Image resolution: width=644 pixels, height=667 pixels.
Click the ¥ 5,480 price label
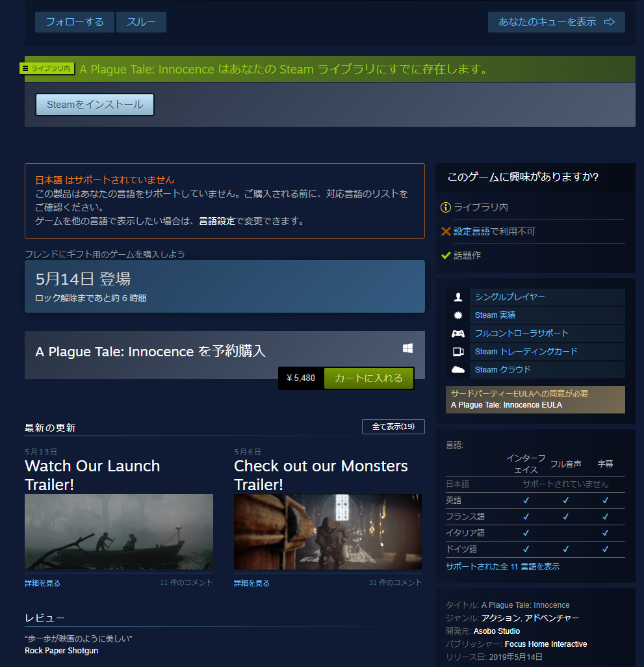pyautogui.click(x=301, y=378)
